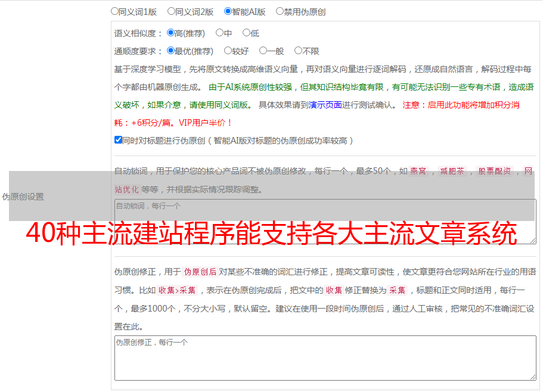Click the 伪原创后 highlighted tag
543x392 pixels.
(200, 272)
